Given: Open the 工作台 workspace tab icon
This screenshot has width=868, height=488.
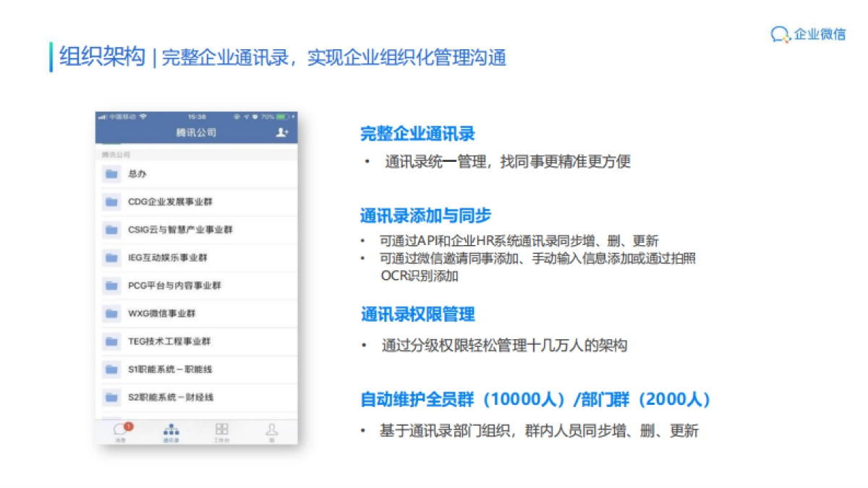Looking at the screenshot, I should (x=222, y=430).
